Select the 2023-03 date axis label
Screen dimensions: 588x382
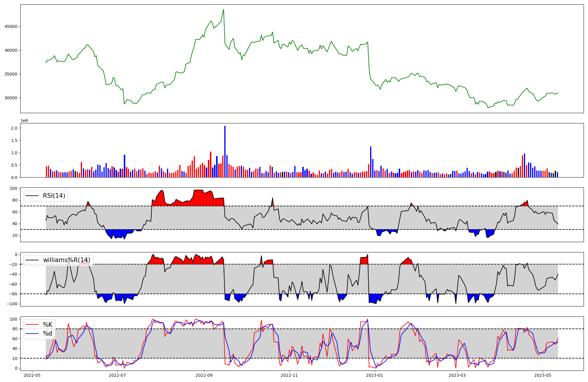[457, 375]
